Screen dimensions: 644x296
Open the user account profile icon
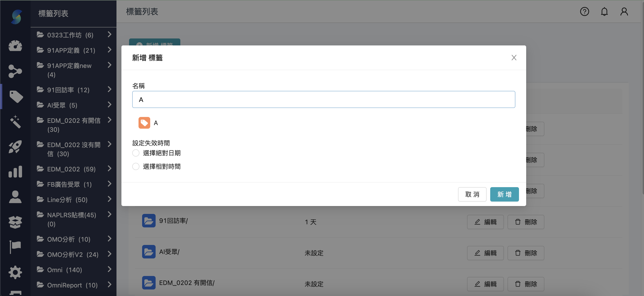tap(624, 12)
